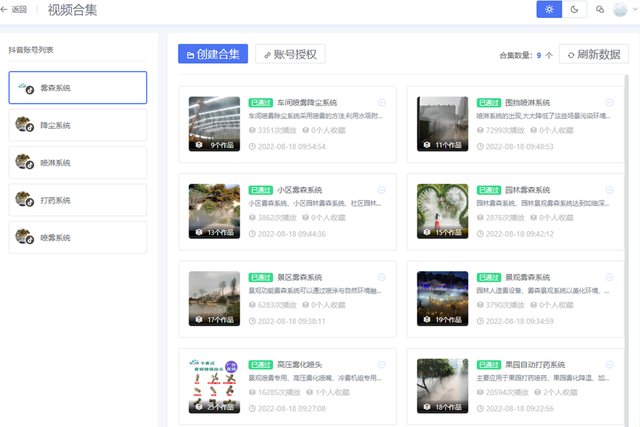Open the 果园自动打药系统 thumbnail with 18个作品

pos(442,386)
